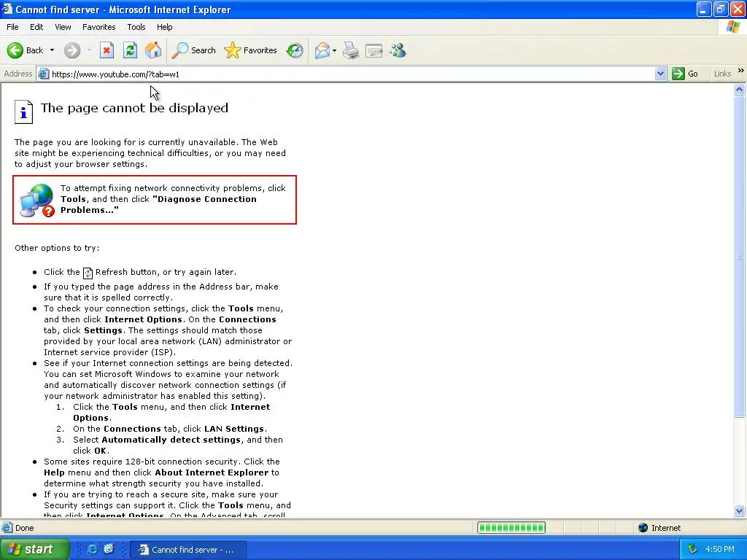Minimize the Internet Explorer window
This screenshot has width=747, height=560.
pyautogui.click(x=704, y=9)
